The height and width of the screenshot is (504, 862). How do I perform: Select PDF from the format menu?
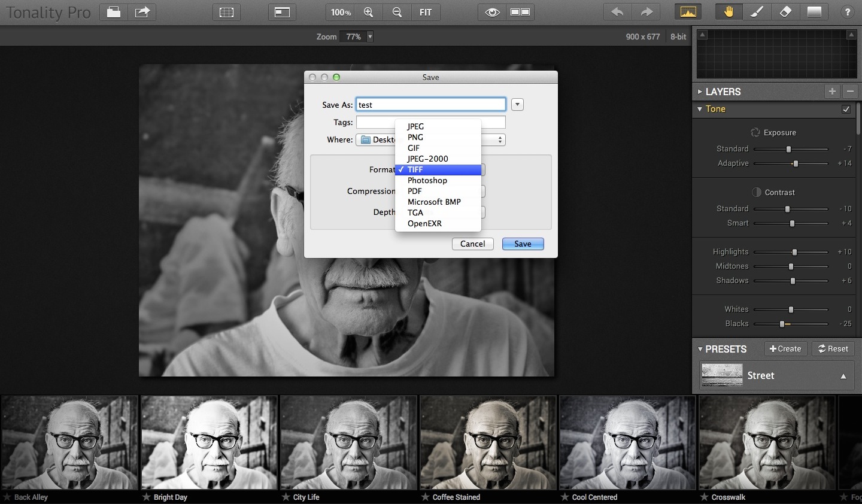[438, 191]
